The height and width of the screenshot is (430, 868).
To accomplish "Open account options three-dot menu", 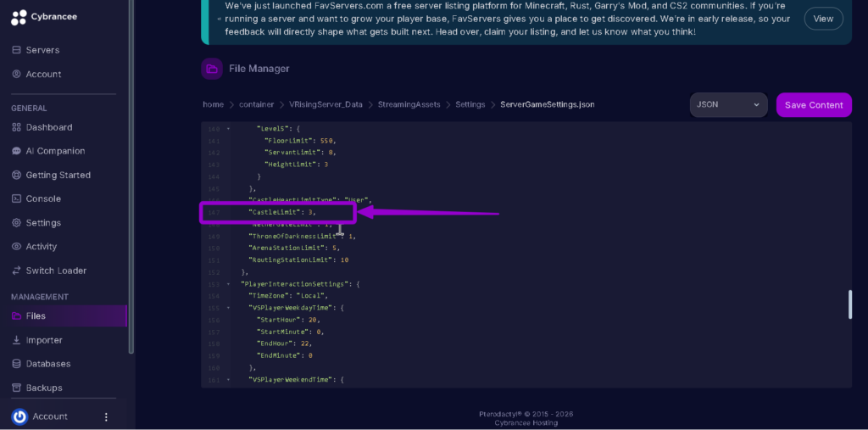I will point(106,416).
